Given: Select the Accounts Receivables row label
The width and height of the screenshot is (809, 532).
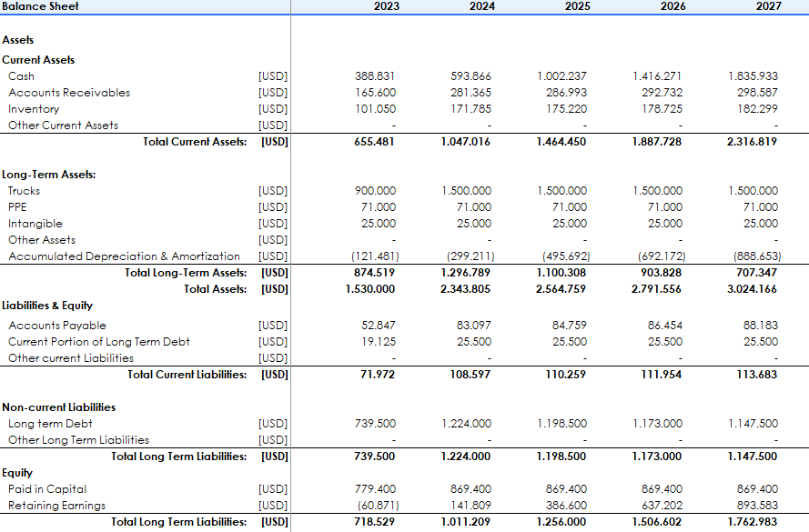Looking at the screenshot, I should pyautogui.click(x=69, y=93).
